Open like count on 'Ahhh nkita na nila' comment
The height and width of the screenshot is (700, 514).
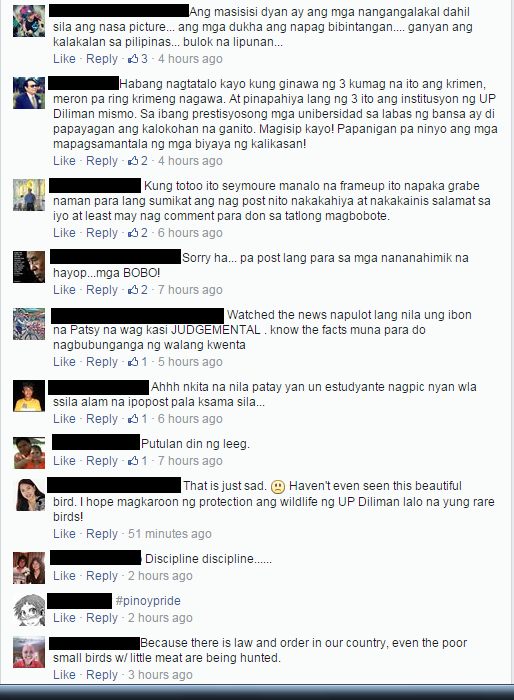138,419
